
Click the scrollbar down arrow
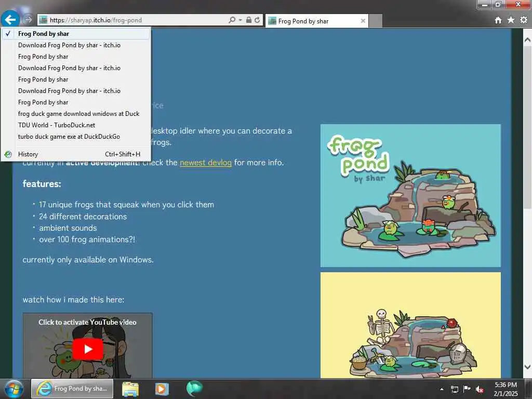click(x=527, y=367)
